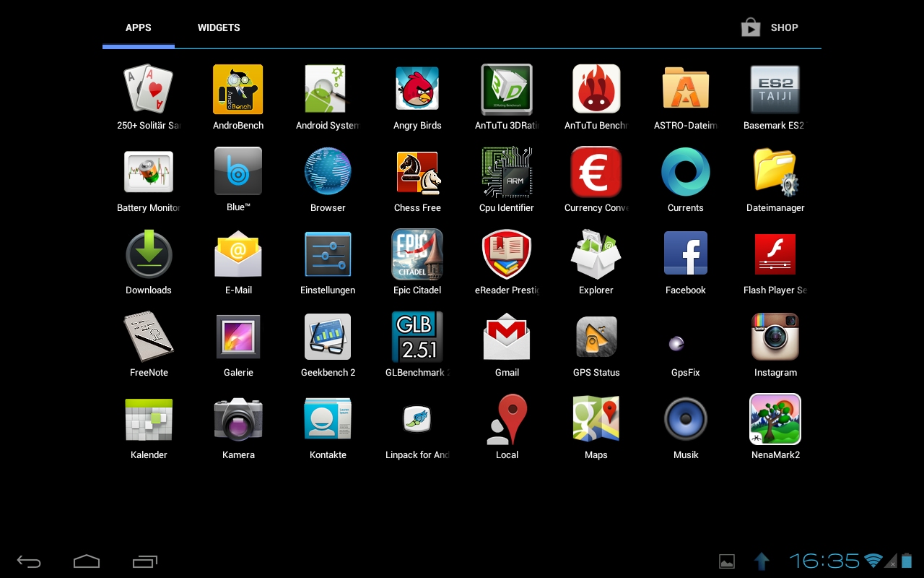Launch AnTuTu Benchmark app
This screenshot has width=924, height=578.
click(596, 90)
